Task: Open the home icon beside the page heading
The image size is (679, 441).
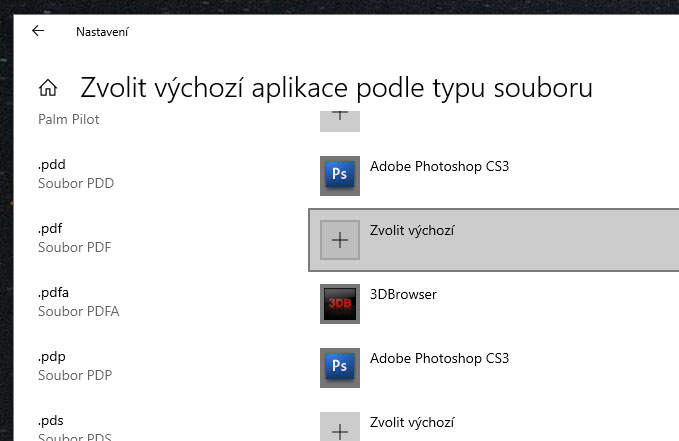Action: [47, 88]
